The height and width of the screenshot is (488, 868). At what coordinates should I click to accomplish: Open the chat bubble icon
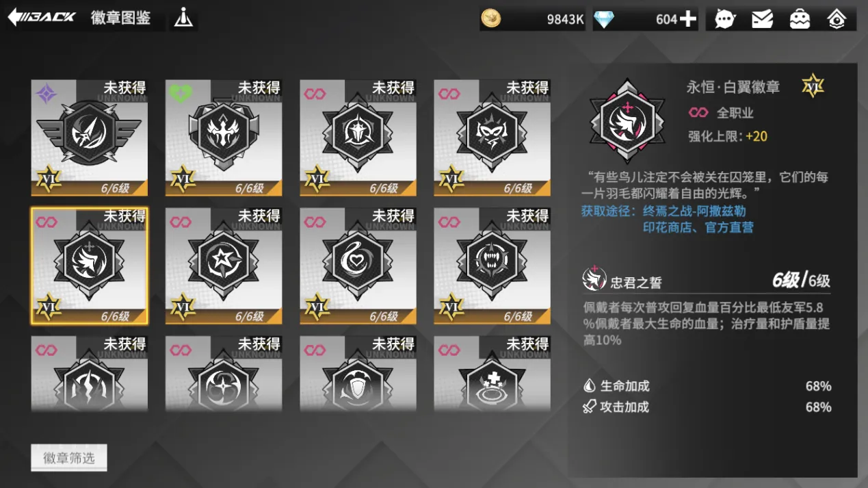click(725, 19)
